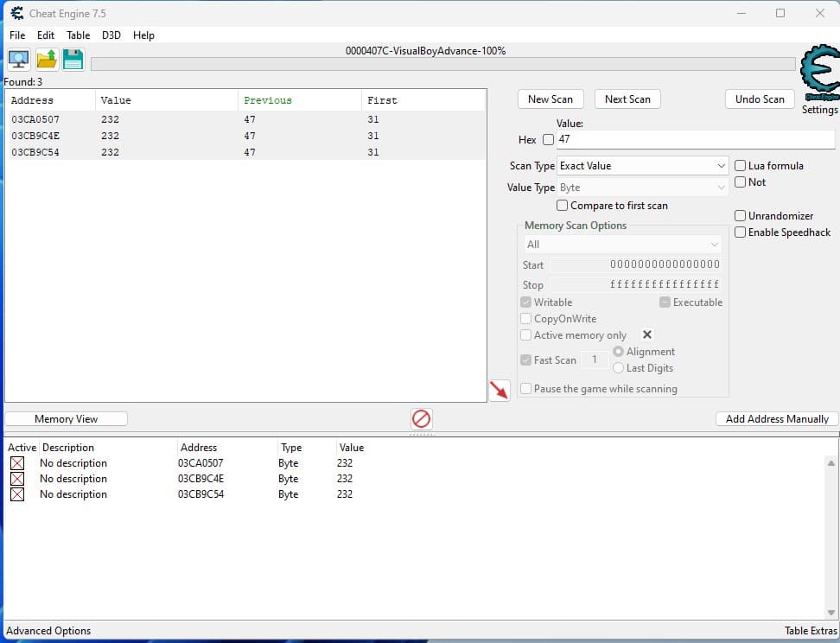840x643 pixels.
Task: Enable the Hex checkbox
Action: click(550, 139)
